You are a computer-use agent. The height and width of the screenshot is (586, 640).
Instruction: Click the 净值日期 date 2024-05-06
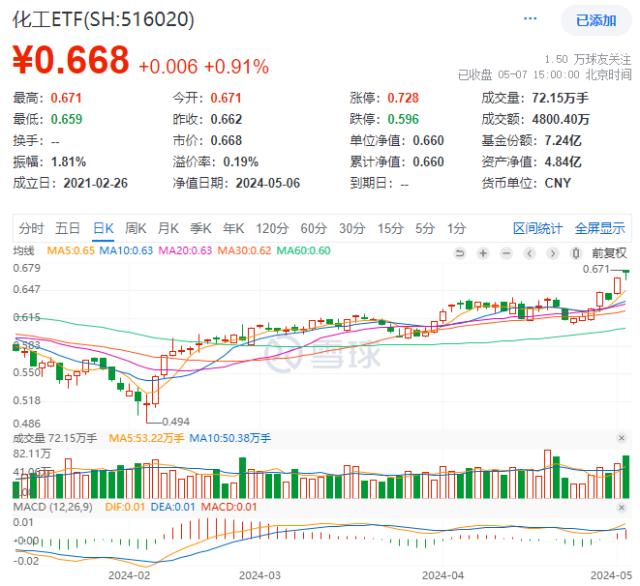coord(268,183)
